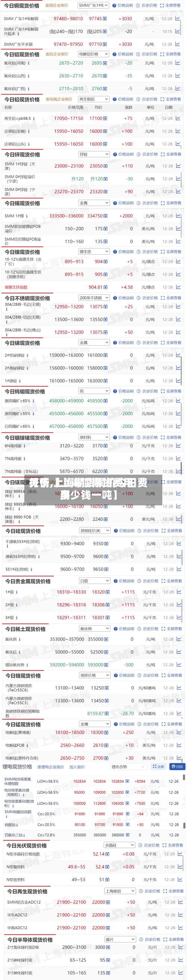Open 全屏查看 in 今日稀土现货价格 header

[x=172, y=629]
